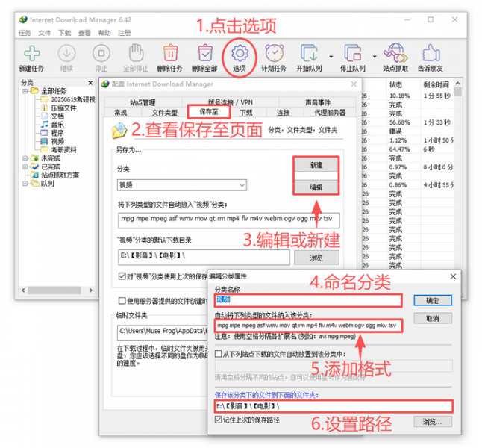Open the 帮助 menu
482x448 pixels.
point(104,33)
